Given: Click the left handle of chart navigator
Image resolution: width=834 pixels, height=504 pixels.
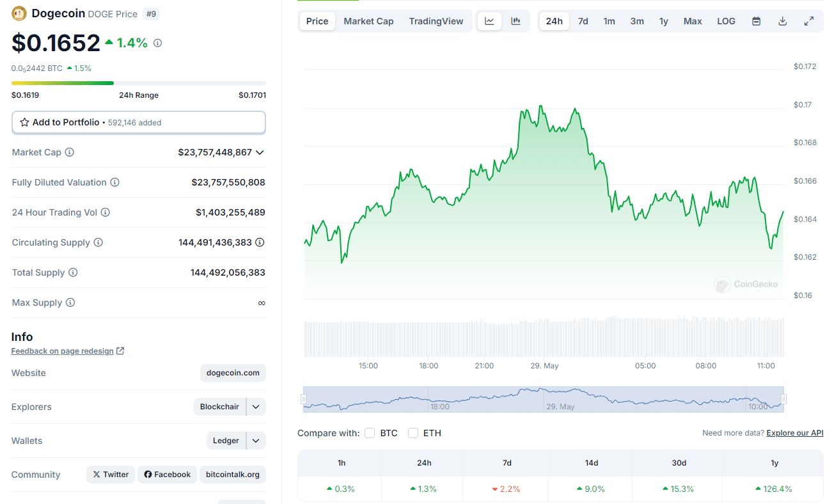Looking at the screenshot, I should (x=304, y=399).
